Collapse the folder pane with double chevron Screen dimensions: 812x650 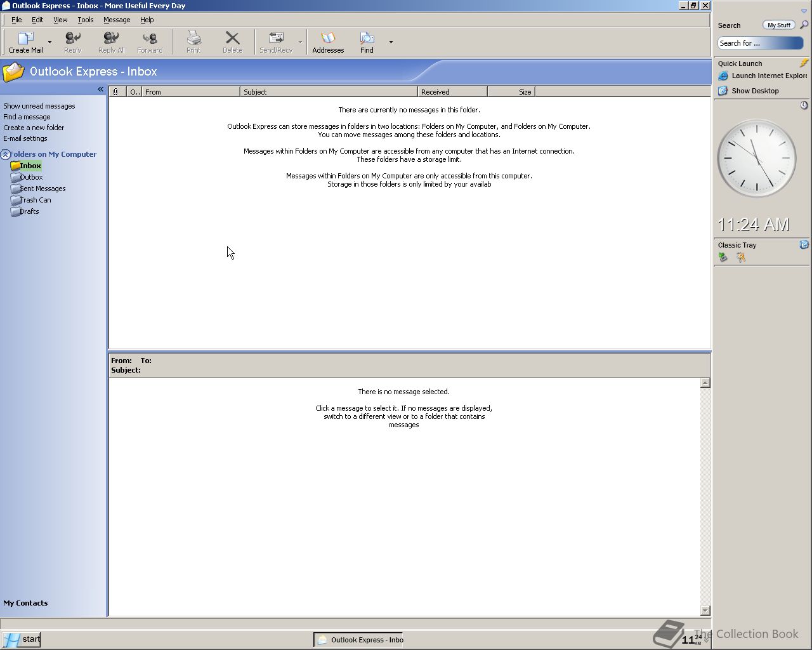pos(100,90)
